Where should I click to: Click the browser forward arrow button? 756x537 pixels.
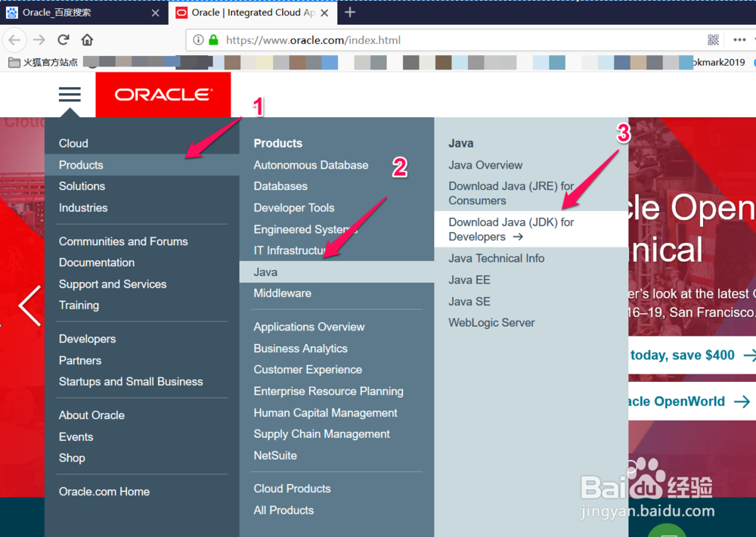point(39,39)
